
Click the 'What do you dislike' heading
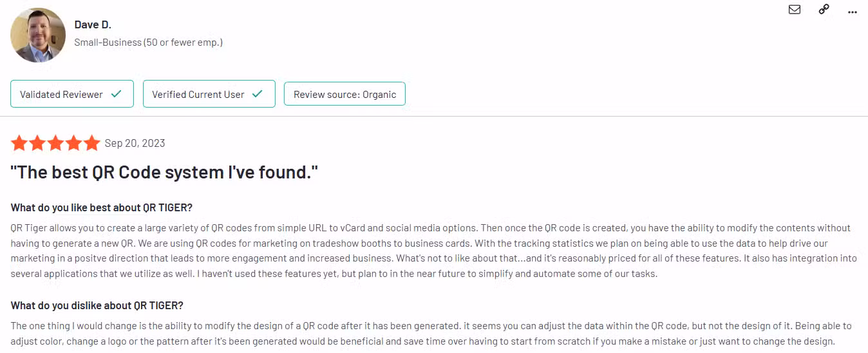pos(97,305)
